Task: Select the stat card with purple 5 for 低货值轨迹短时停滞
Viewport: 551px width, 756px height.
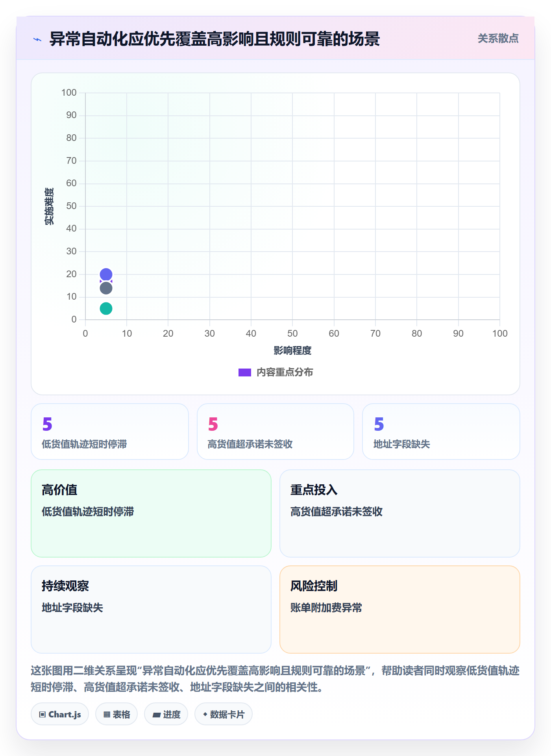Action: (110, 432)
